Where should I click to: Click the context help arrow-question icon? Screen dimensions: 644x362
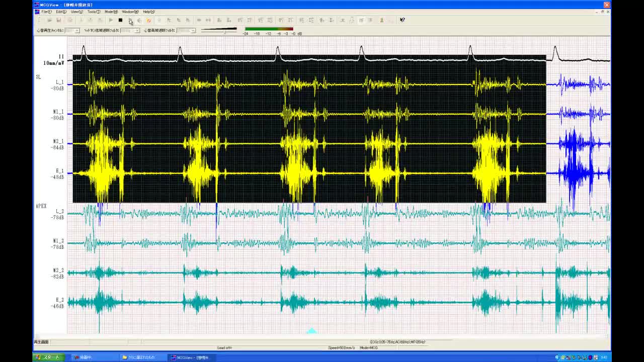coord(402,20)
